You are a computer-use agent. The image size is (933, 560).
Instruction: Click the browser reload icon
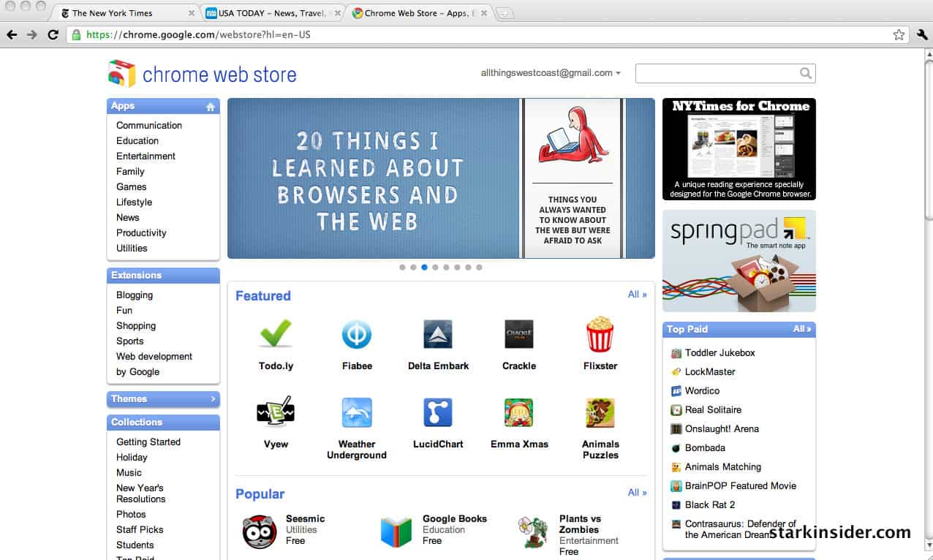[x=53, y=34]
